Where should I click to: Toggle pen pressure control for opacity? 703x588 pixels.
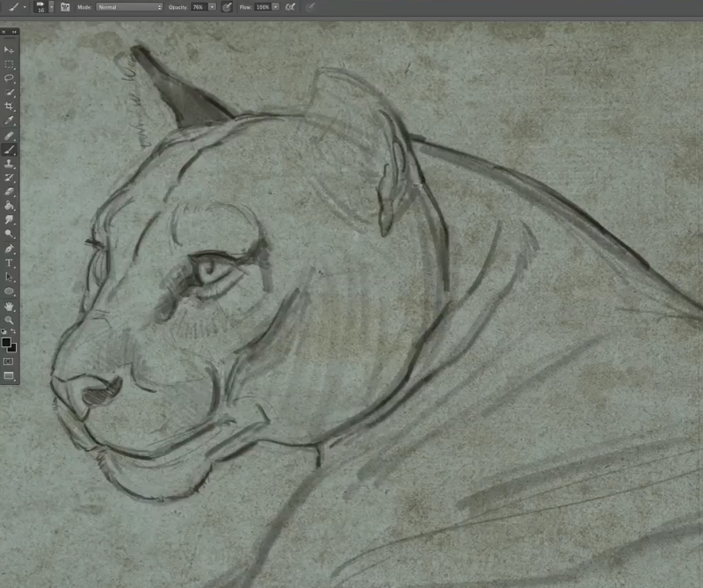coord(228,7)
